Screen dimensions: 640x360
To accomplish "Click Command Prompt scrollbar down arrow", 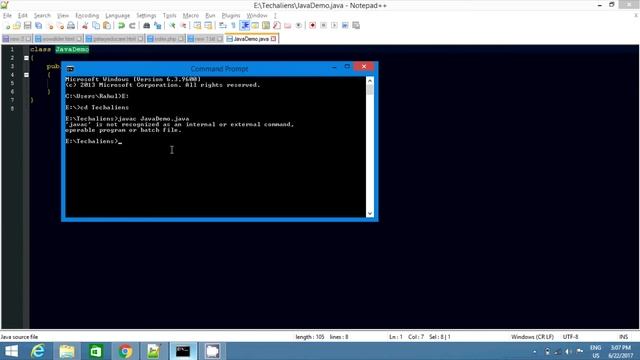I will click(x=370, y=213).
